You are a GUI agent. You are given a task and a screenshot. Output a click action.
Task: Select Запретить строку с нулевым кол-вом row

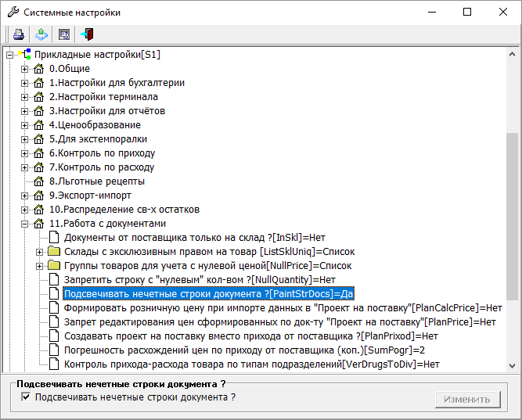point(200,280)
